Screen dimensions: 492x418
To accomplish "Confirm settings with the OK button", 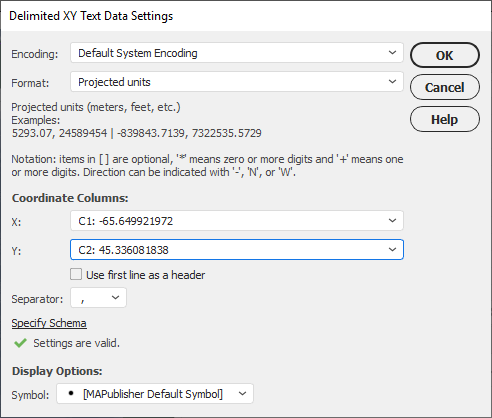I will (445, 55).
